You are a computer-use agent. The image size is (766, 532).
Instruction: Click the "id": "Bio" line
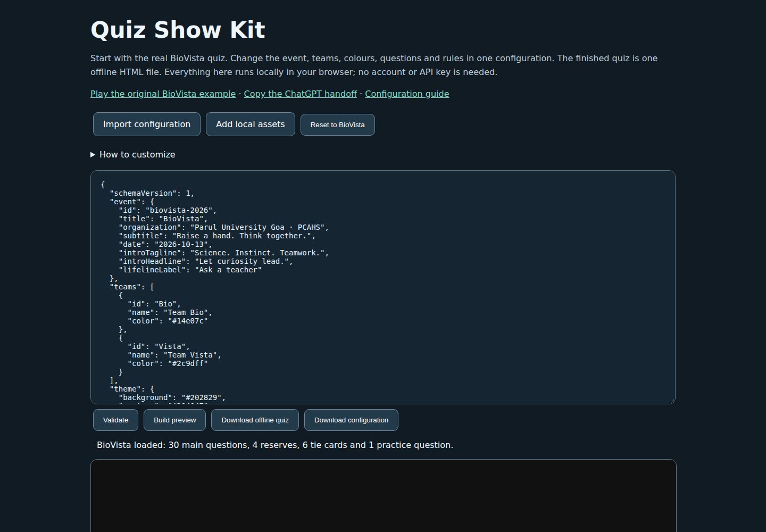point(154,304)
